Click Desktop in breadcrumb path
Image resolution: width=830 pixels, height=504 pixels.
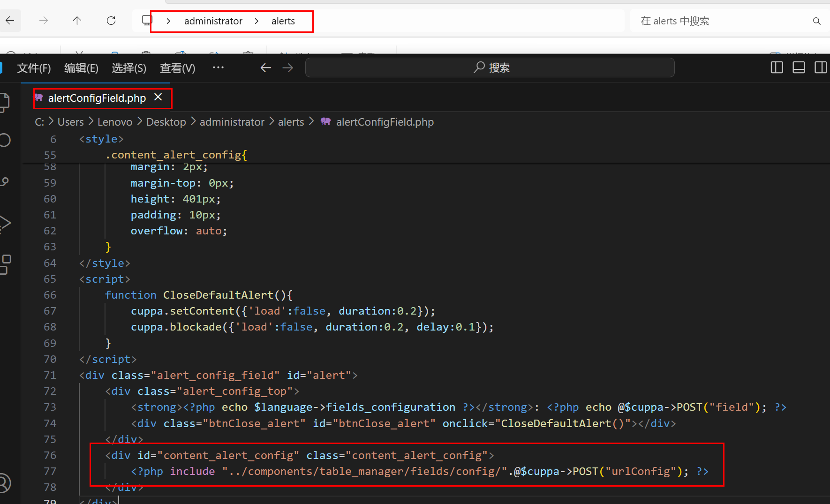166,122
